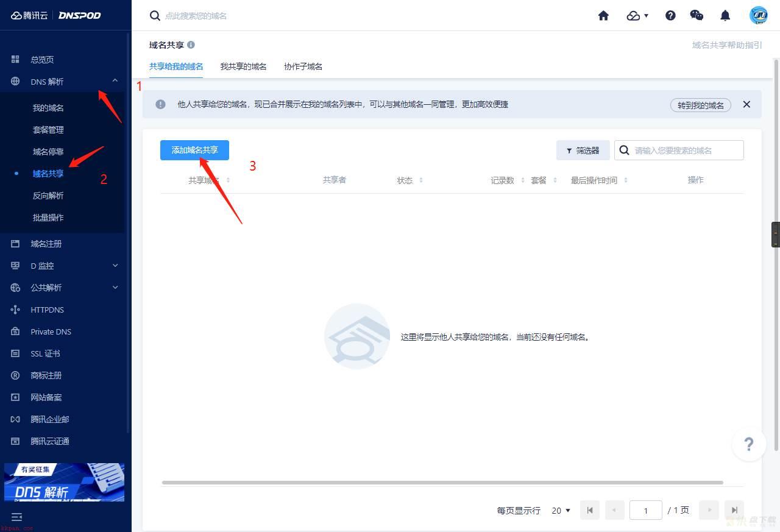Open 域名共享帮助指引 link
Screen dimensions: 780x532
pyautogui.click(x=727, y=45)
